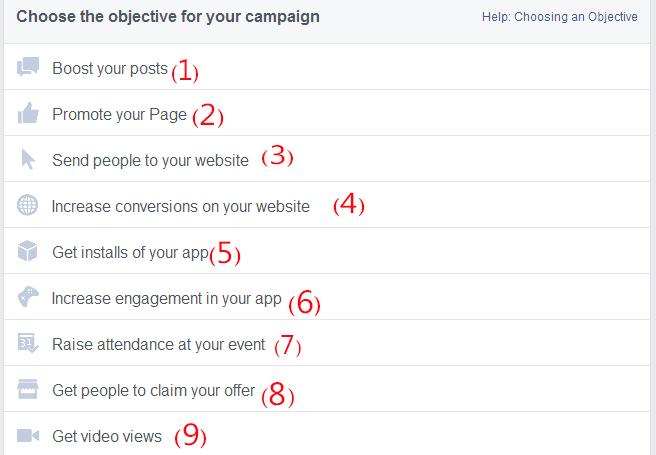Image resolution: width=656 pixels, height=455 pixels.
Task: Click the calendar icon for event attendance
Action: click(x=28, y=343)
